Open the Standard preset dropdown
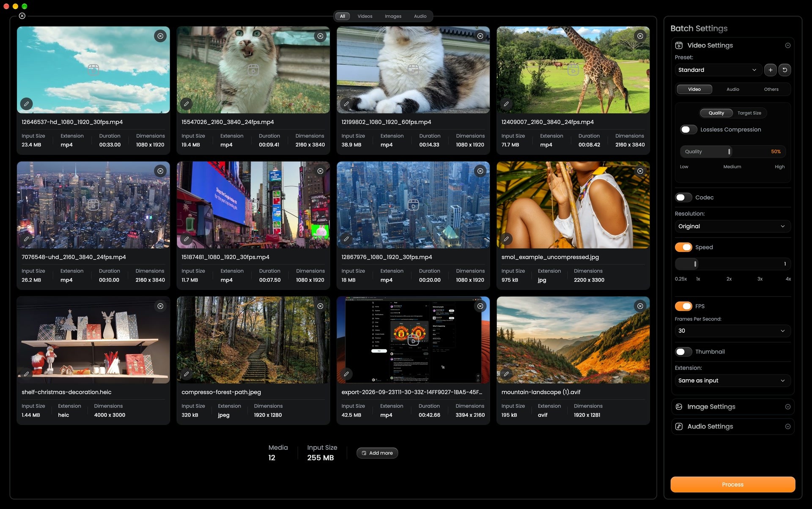812x509 pixels. coord(718,70)
